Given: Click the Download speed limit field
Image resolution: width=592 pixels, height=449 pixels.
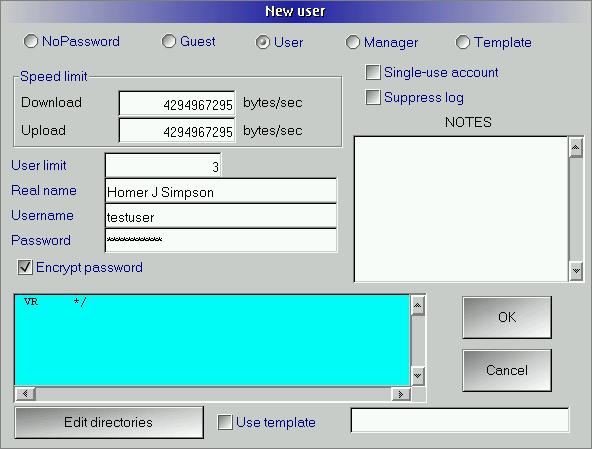Looking at the screenshot, I should 177,103.
